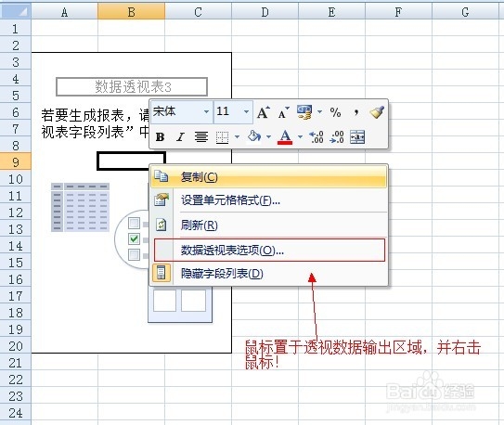Open the font name dropdown (宋体)

206,112
